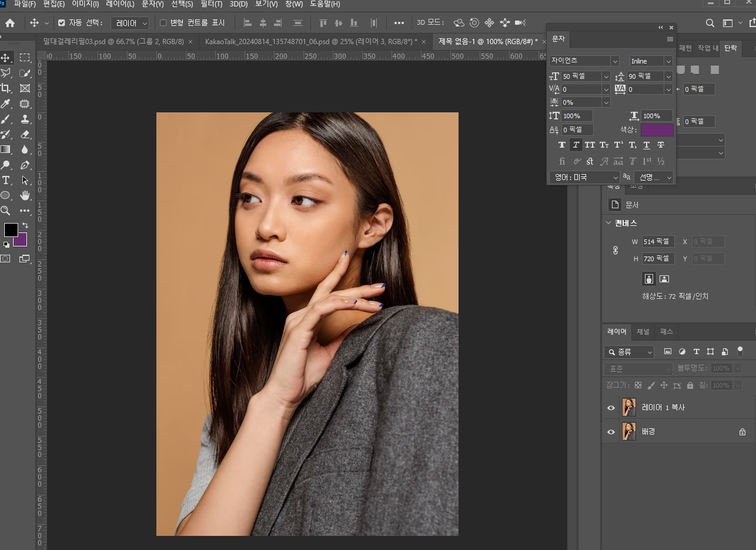Select the Frame tool
Image resolution: width=756 pixels, height=550 pixels.
[x=25, y=88]
